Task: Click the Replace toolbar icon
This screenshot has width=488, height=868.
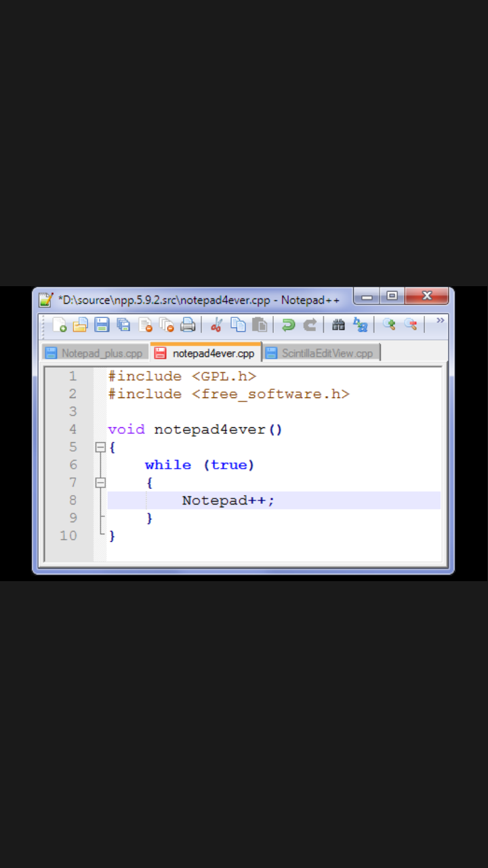Action: pos(360,325)
